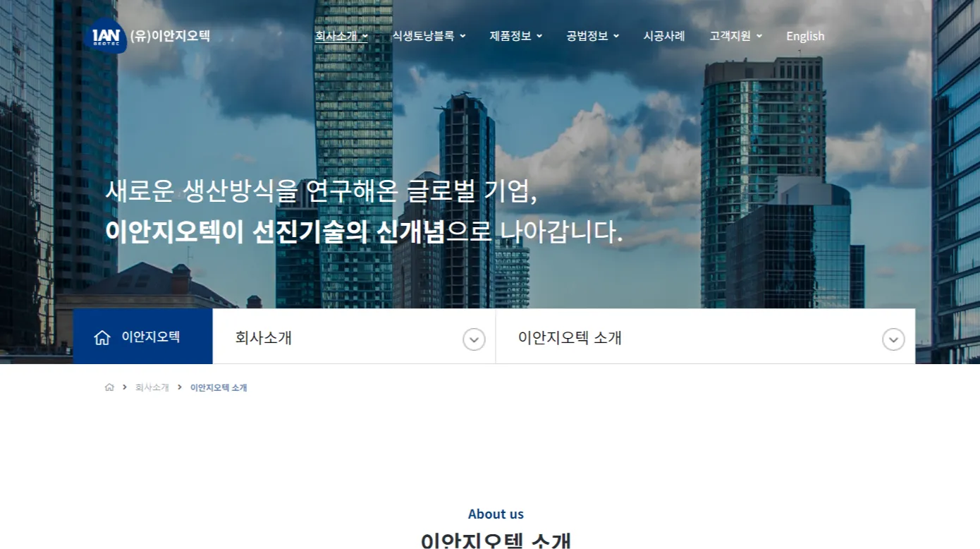Select the 회사소개 breadcrumb link
Screen dimensions: 980x549
click(152, 387)
